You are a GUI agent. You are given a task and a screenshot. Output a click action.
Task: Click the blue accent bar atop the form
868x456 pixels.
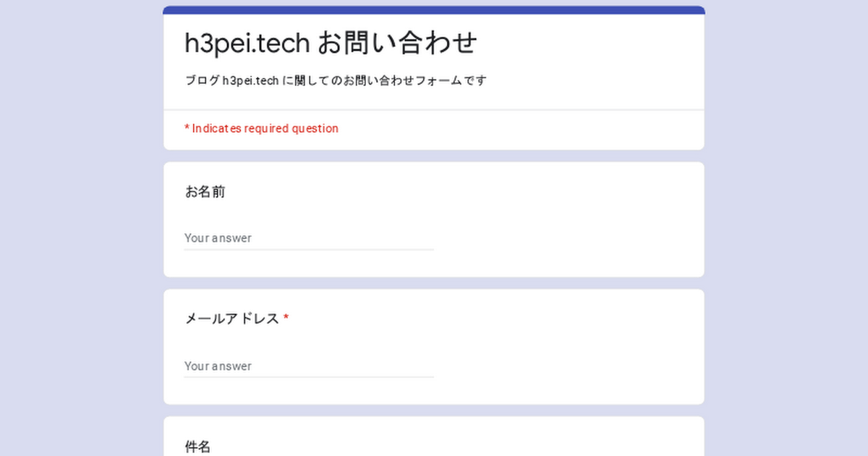[434, 10]
